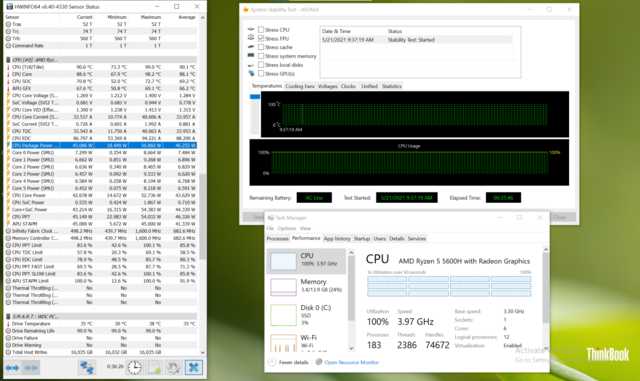The height and width of the screenshot is (381, 640).
Task: Click the CPU chip icon beside Stress CPU
Action: point(251,29)
